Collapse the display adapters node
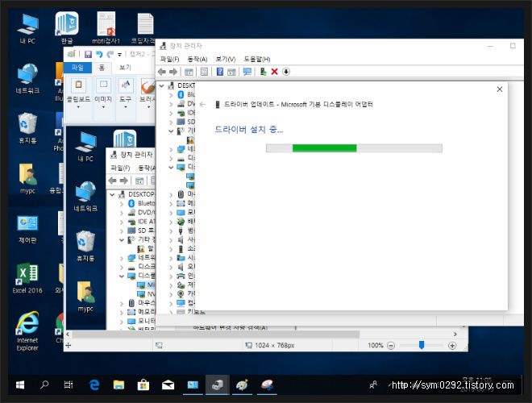This screenshot has height=403, width=532. [171, 167]
